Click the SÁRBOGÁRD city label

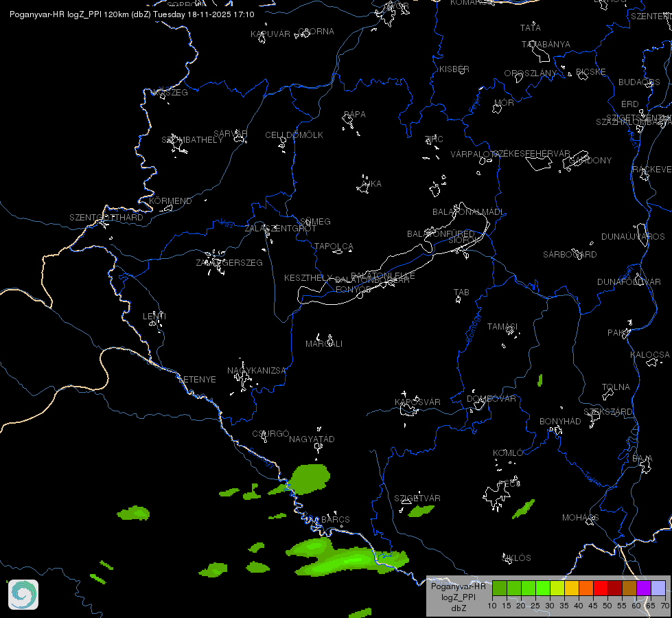[570, 254]
